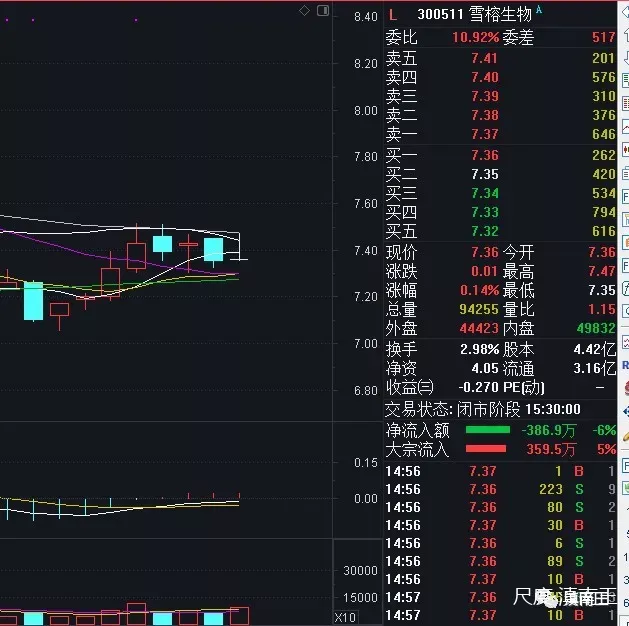Screen dimensions: 629x626
Task: Select the 买四 row at 7.33
Action: tap(500, 212)
